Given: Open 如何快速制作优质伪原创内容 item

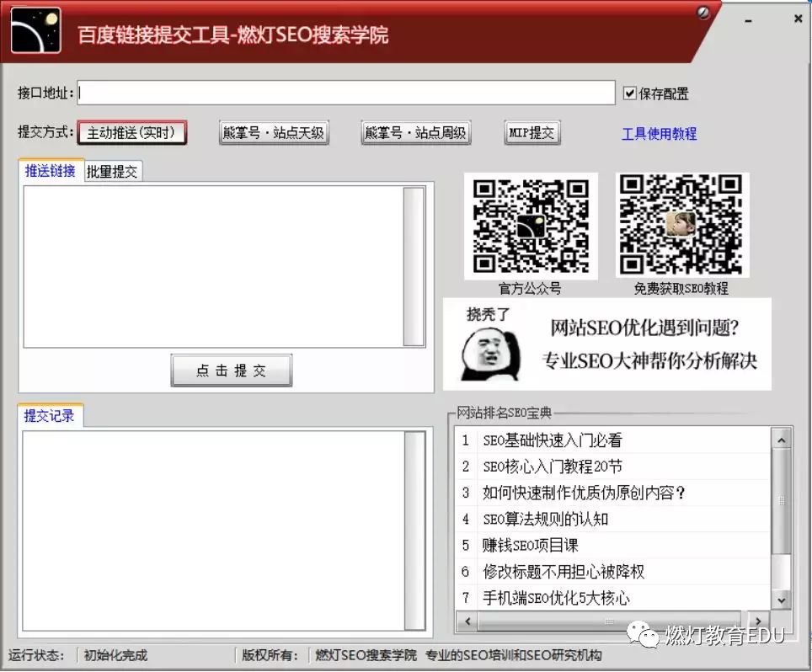Looking at the screenshot, I should point(613,493).
